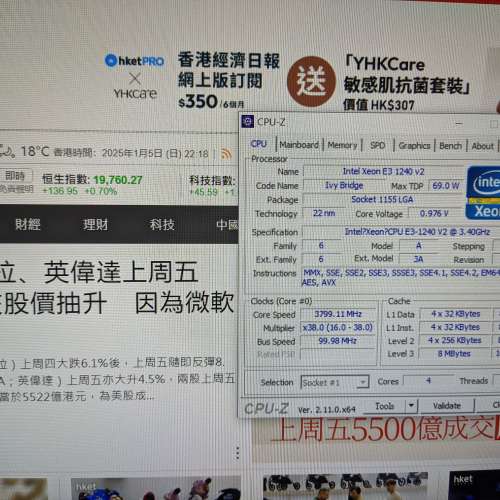Click the L1 Data value 4 x 32 KBytes
Viewport: 500px width, 500px height.
(455, 314)
